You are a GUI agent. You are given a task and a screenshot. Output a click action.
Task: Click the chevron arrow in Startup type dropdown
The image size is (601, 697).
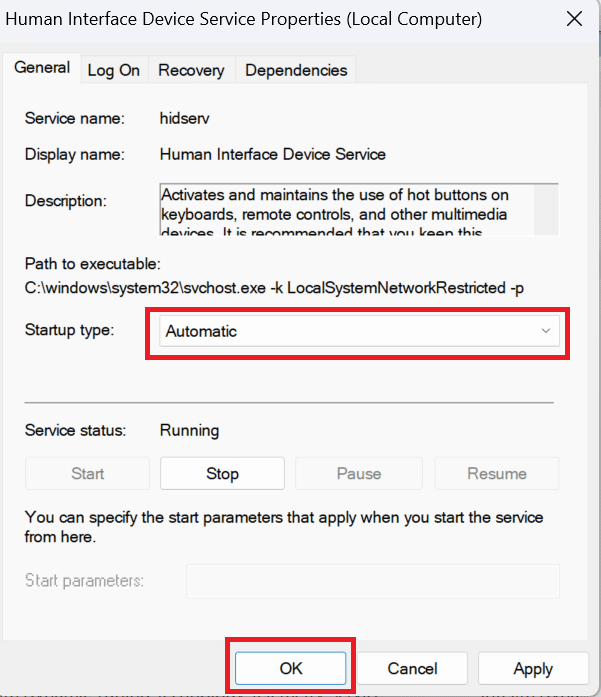(x=546, y=331)
